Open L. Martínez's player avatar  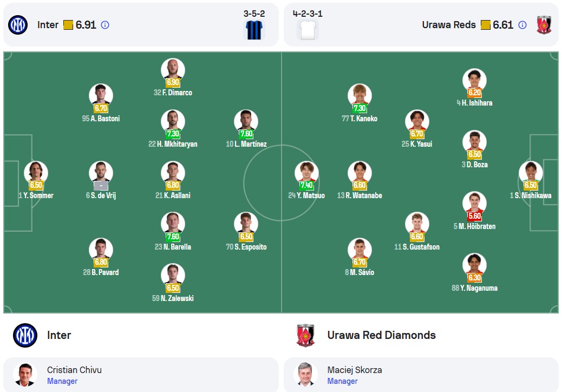tap(246, 121)
